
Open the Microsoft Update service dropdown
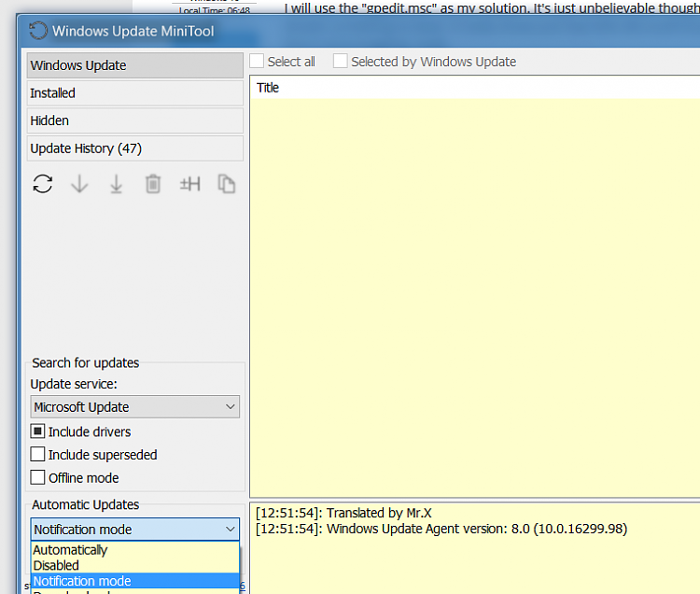point(134,407)
